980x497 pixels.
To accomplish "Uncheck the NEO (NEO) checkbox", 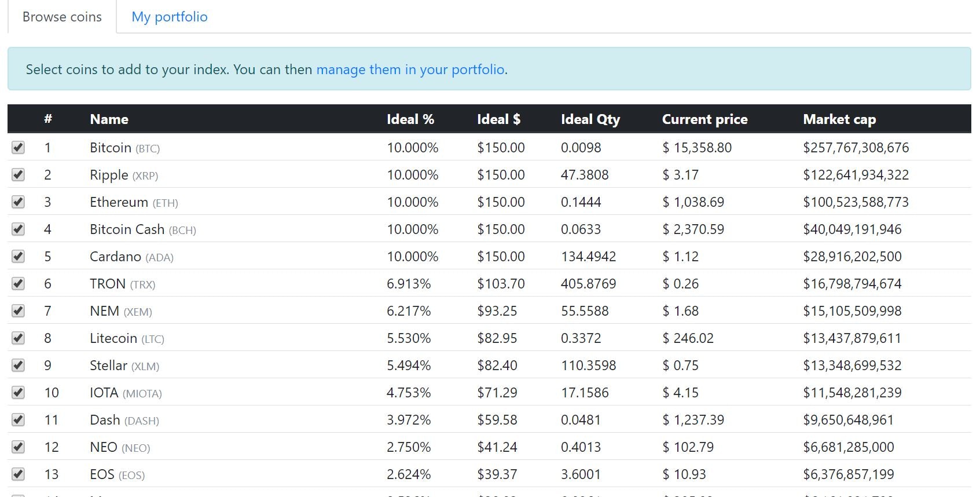I will (x=18, y=447).
